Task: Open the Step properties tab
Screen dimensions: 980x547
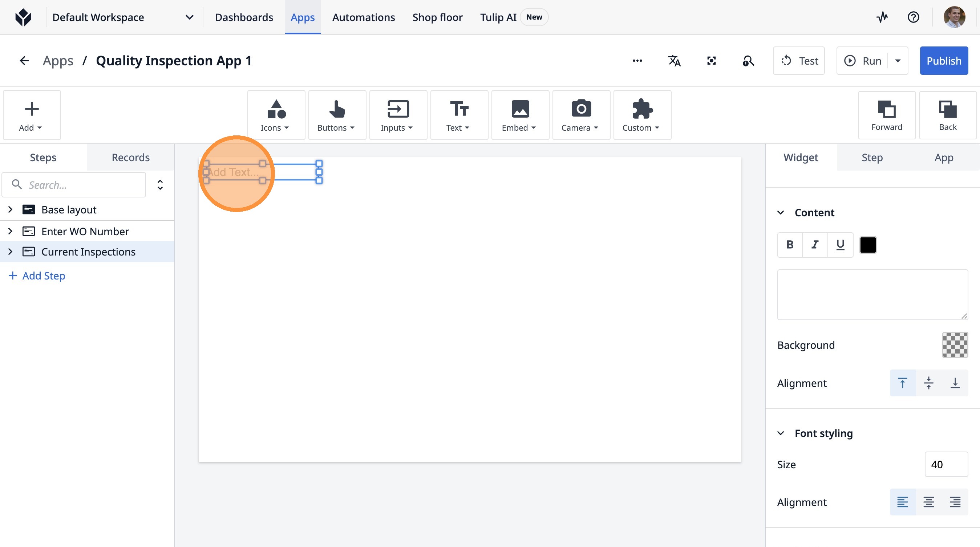Action: point(872,158)
